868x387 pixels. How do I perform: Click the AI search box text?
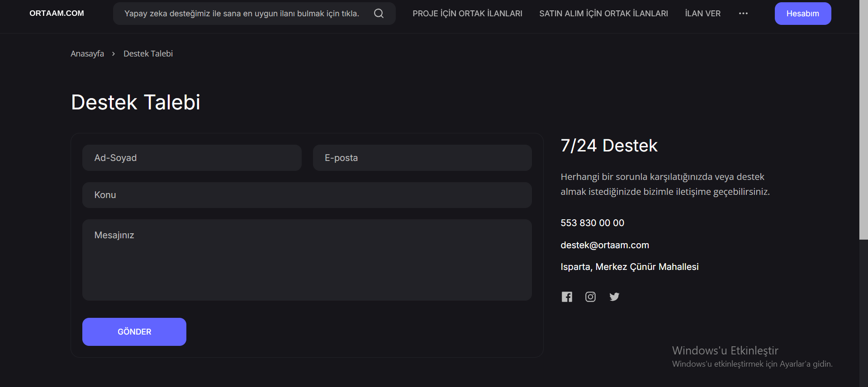coord(242,14)
